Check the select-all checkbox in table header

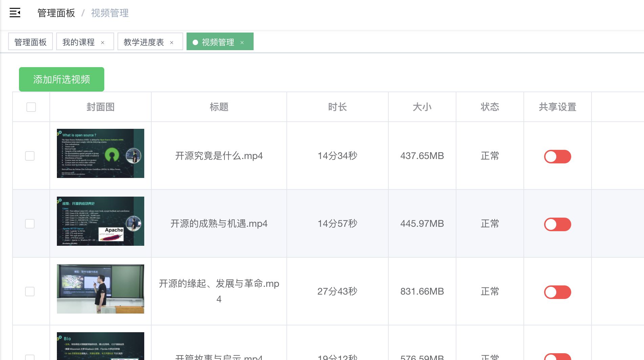(31, 107)
